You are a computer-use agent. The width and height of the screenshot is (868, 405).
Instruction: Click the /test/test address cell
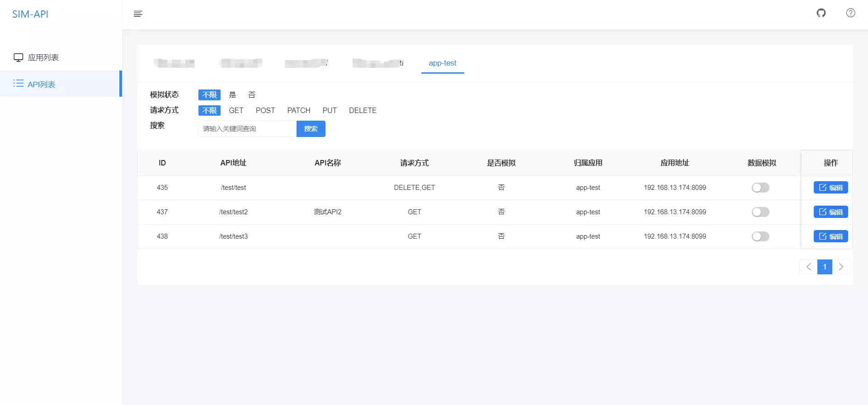[233, 188]
